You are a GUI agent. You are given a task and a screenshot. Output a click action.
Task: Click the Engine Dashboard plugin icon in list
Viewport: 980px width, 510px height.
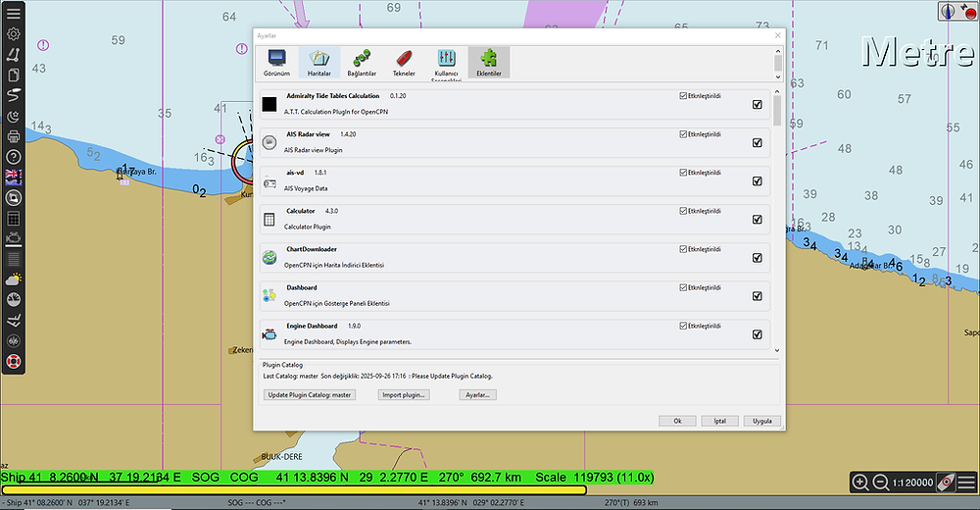coord(269,334)
